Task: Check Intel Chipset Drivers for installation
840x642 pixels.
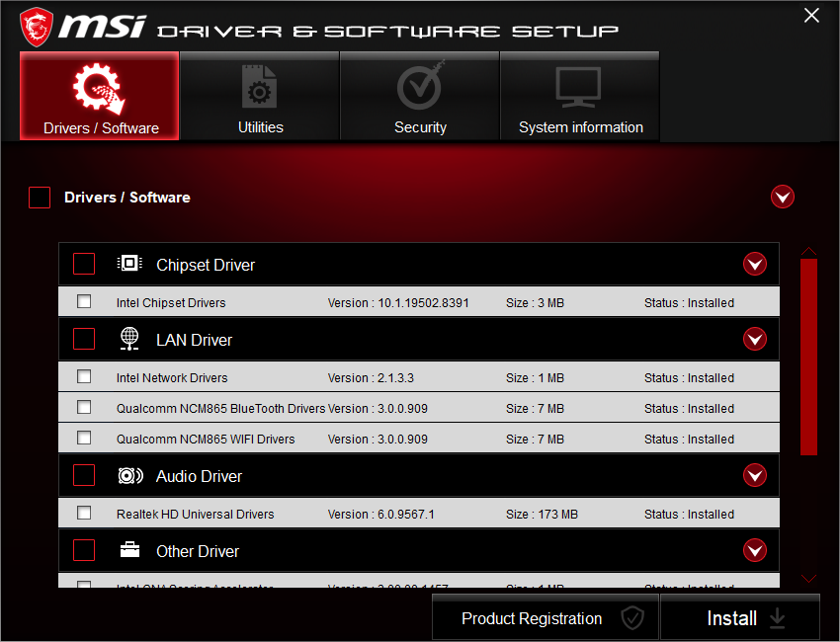Action: 84,301
